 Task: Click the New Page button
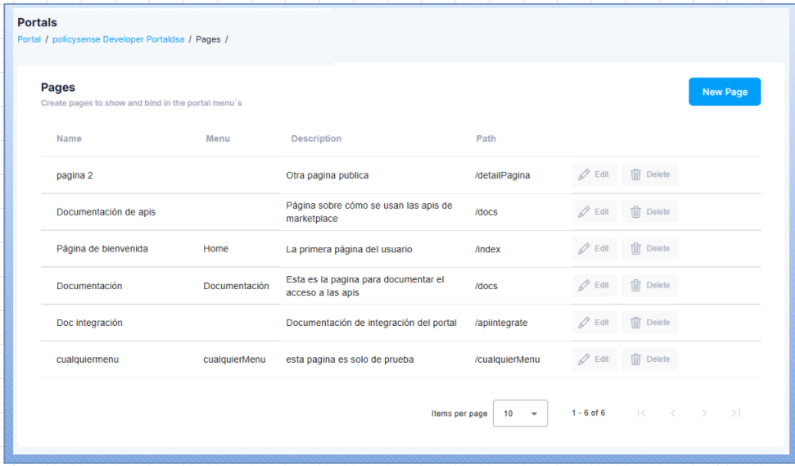click(x=724, y=92)
